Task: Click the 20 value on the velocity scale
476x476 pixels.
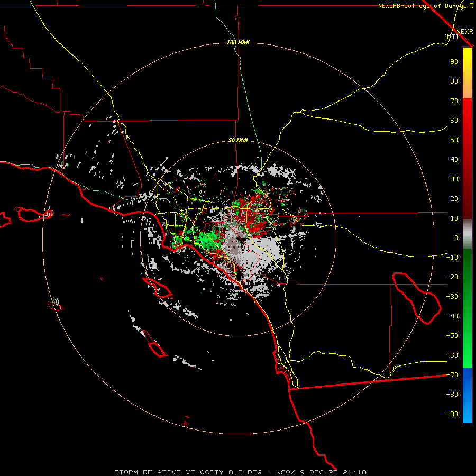Action: click(454, 198)
